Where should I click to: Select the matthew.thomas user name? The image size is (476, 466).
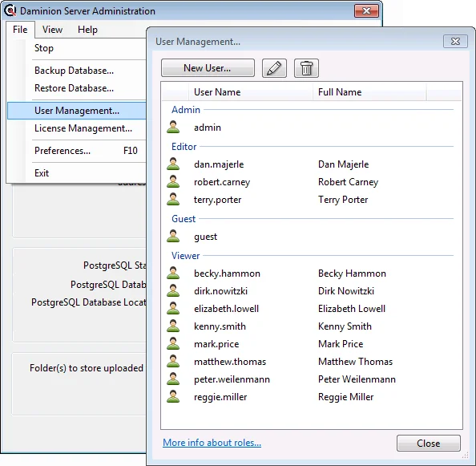(x=230, y=362)
